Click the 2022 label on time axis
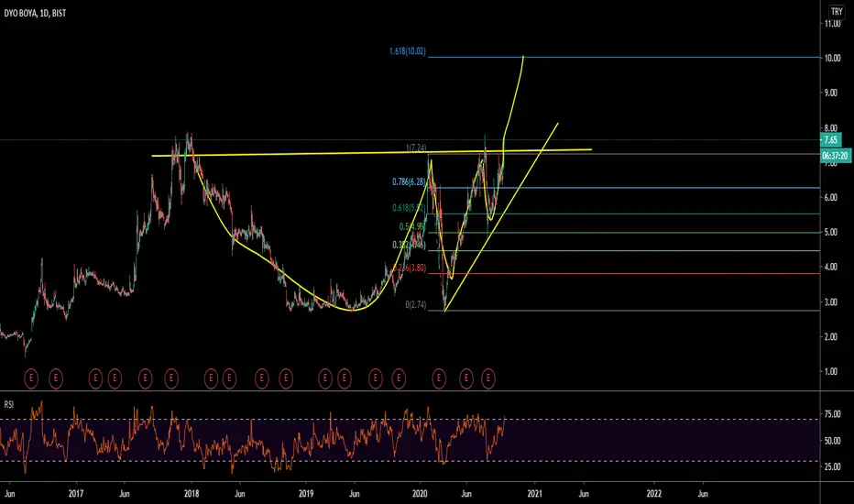Image resolution: width=854 pixels, height=504 pixels. 654,494
